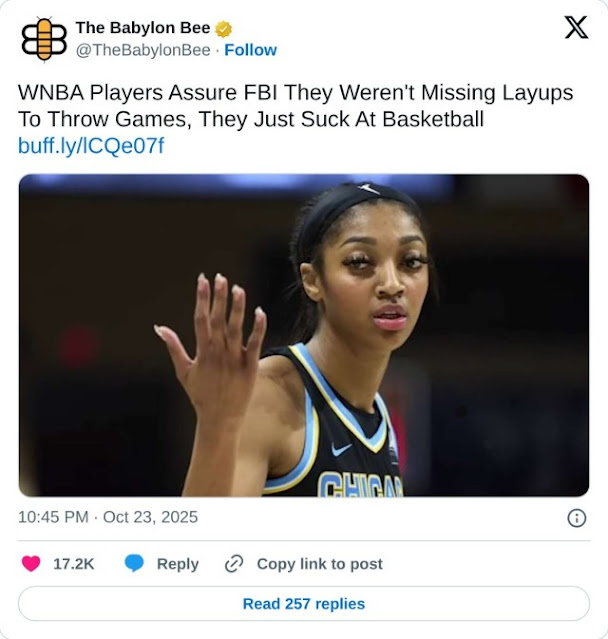608x639 pixels.
Task: Click the Babylon Bee profile avatar
Action: tap(44, 39)
